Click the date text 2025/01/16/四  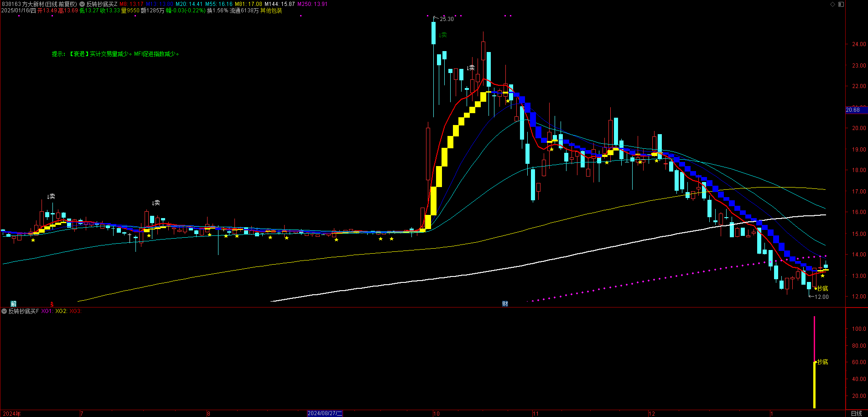coord(19,10)
